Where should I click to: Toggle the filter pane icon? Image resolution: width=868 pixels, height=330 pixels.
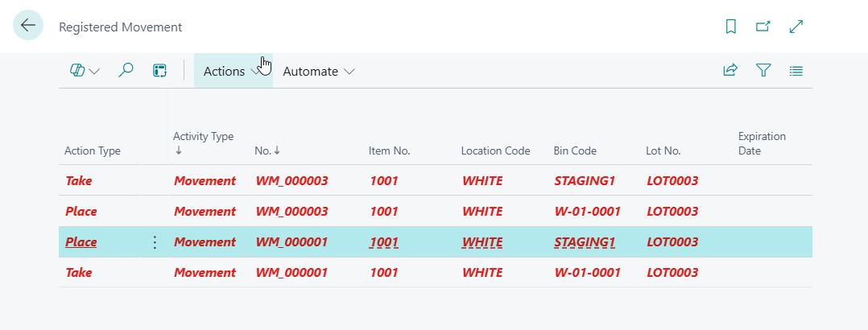click(763, 71)
